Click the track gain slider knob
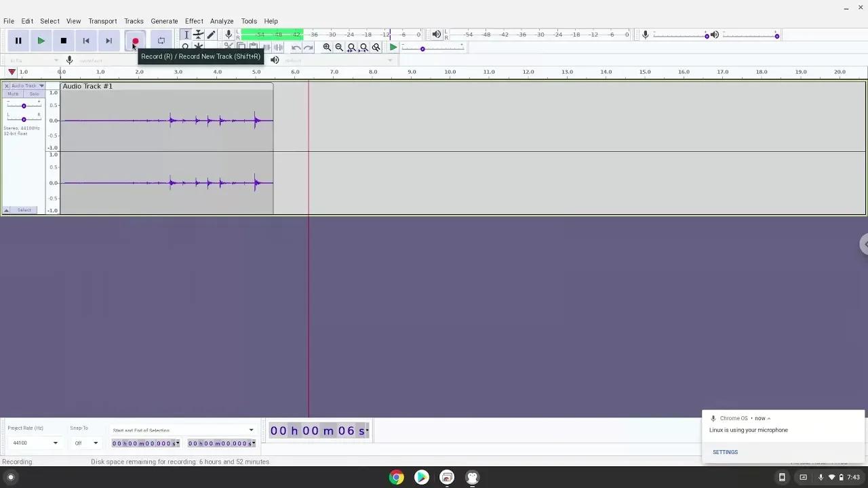This screenshot has width=868, height=488. [24, 106]
